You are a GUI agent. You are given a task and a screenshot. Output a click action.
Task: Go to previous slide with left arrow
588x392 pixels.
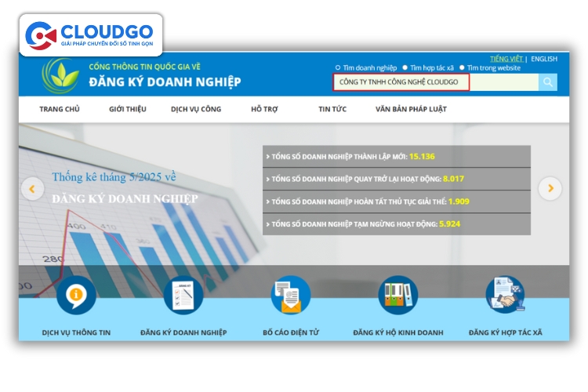pos(33,188)
